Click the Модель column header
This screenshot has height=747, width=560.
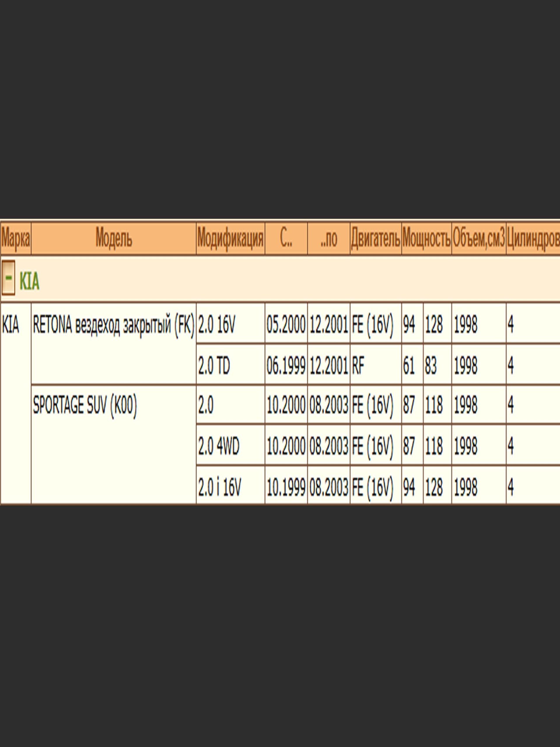[x=114, y=238]
